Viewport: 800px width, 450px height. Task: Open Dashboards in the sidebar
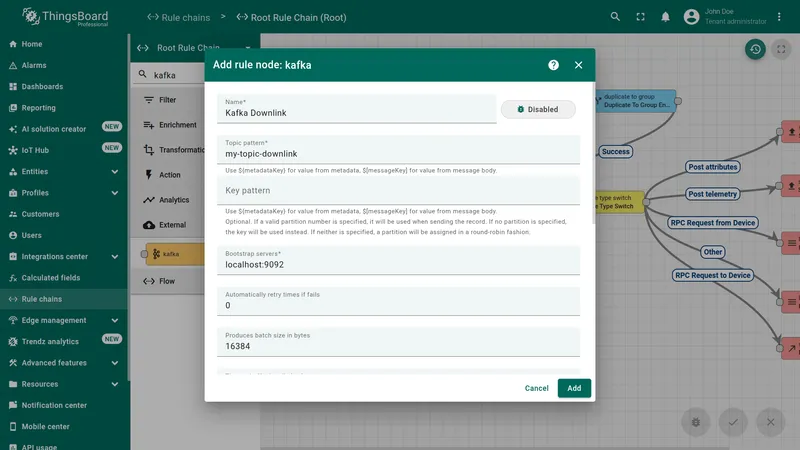(64, 87)
